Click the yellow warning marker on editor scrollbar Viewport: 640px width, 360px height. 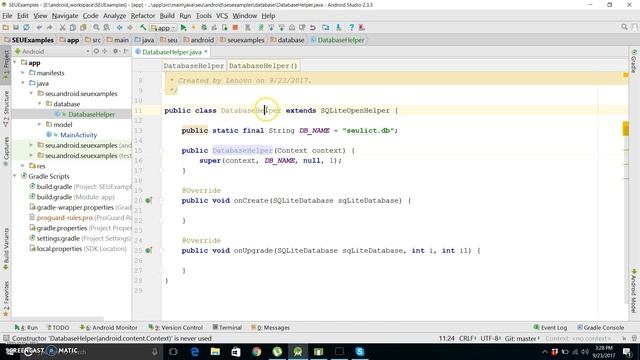pyautogui.click(x=625, y=129)
